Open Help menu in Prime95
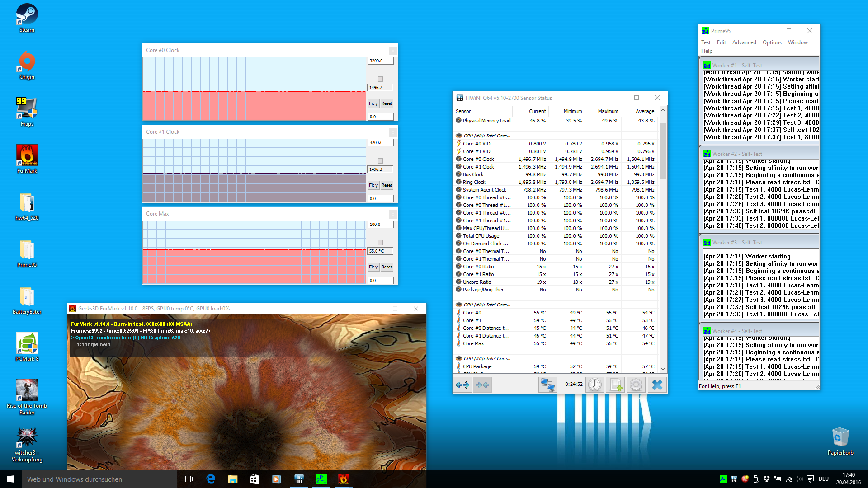868x488 pixels. tap(707, 51)
